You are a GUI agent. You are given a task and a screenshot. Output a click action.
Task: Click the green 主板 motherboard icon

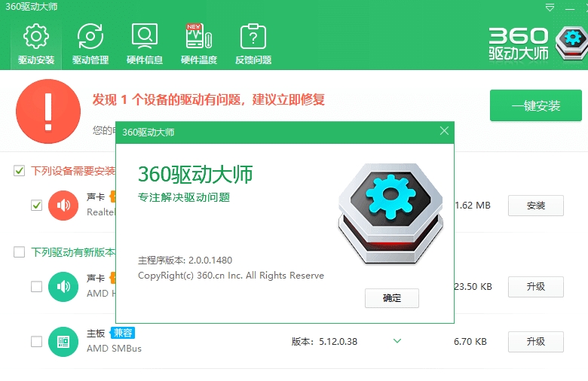(x=63, y=342)
